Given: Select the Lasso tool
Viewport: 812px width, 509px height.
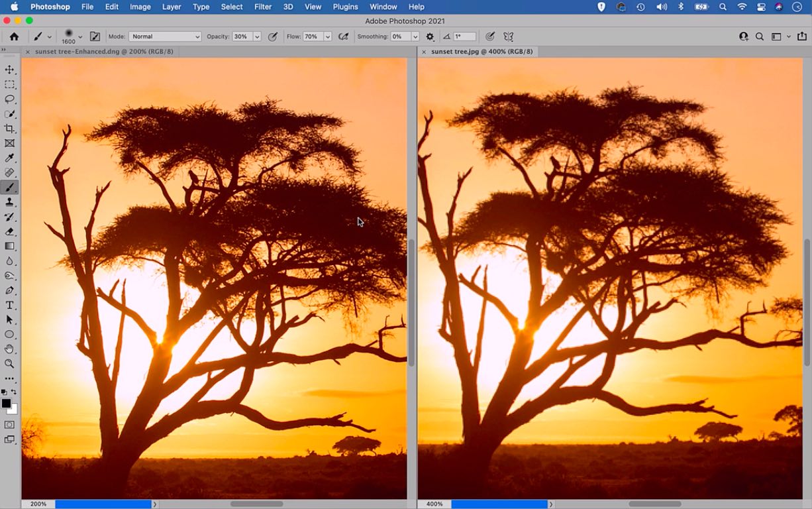Looking at the screenshot, I should tap(9, 99).
